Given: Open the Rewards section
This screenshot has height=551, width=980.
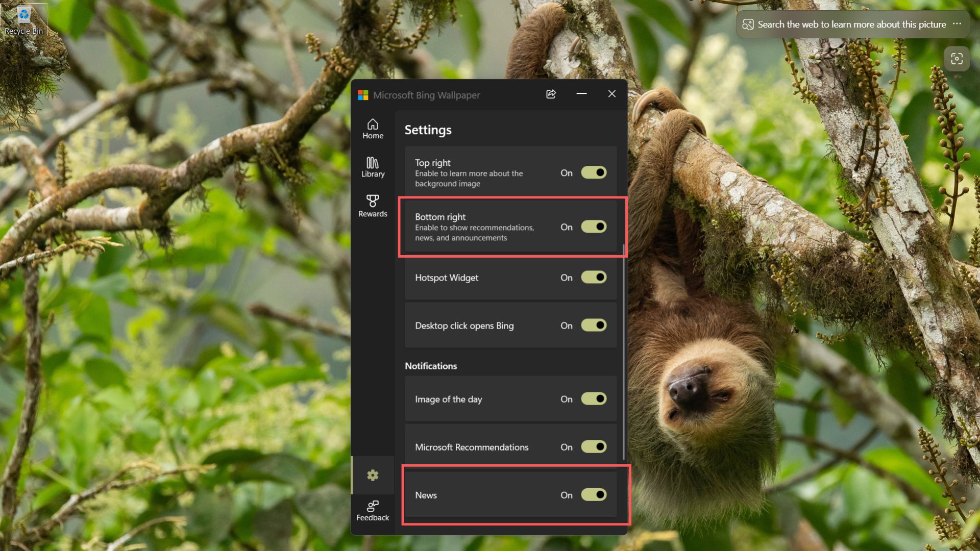Looking at the screenshot, I should coord(373,206).
